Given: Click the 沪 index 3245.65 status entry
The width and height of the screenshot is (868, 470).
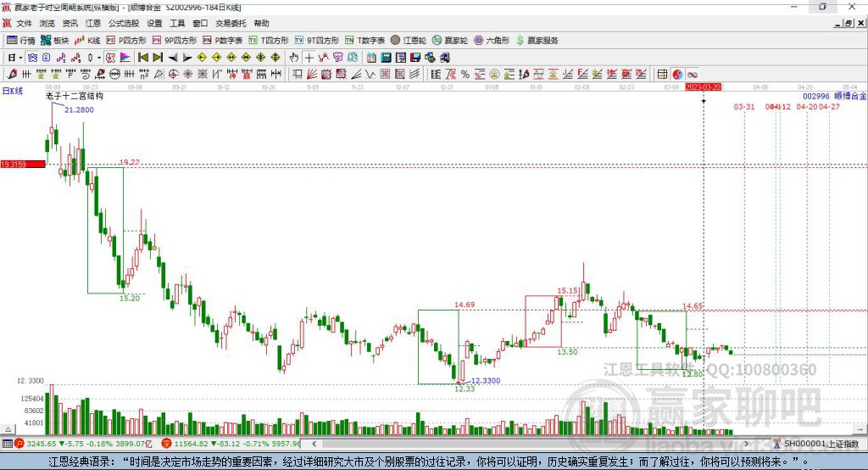Looking at the screenshot, I should [x=83, y=444].
